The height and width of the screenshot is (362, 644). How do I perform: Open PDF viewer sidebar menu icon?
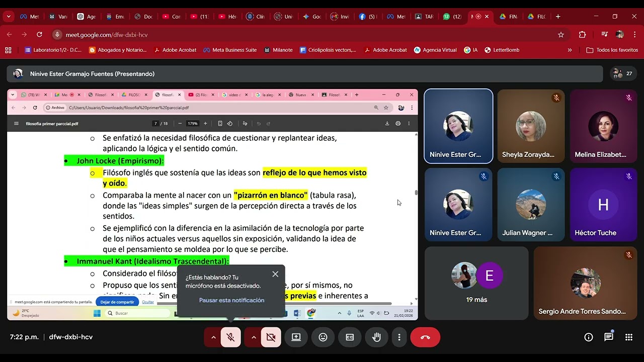coord(16,123)
